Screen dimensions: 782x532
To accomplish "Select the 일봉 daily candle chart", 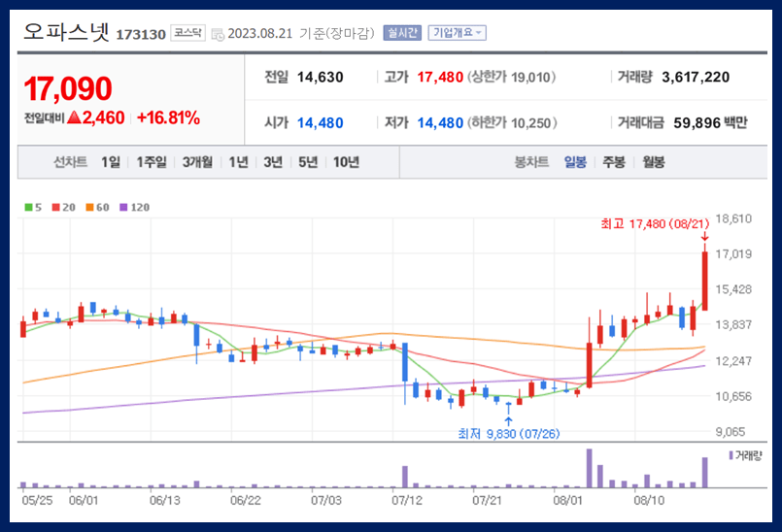I will 575,162.
